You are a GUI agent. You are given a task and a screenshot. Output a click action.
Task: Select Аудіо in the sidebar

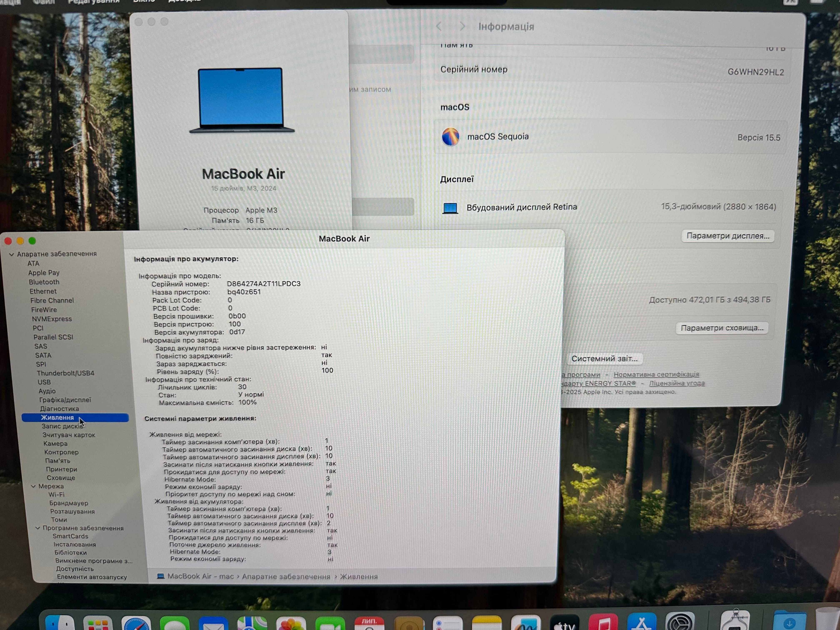click(47, 391)
